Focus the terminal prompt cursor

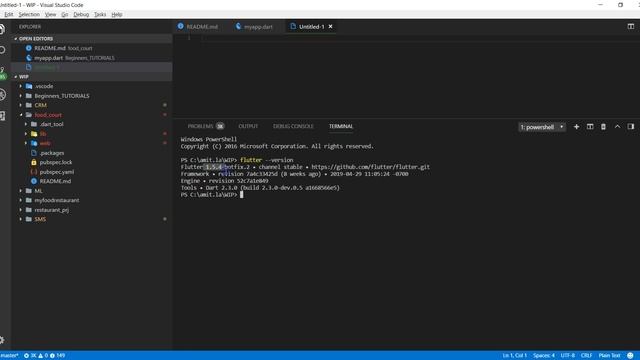click(242, 195)
